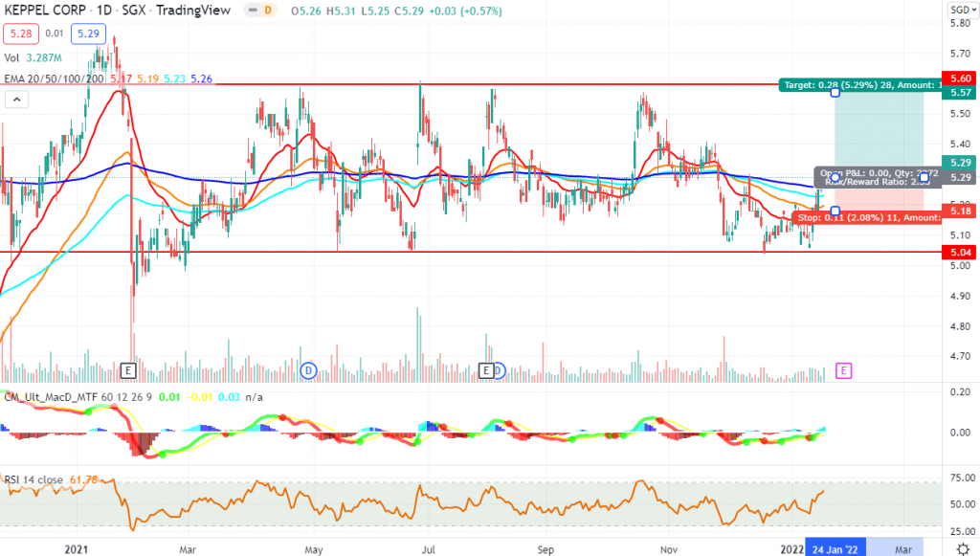Click the highlighted 24 Jan '22 date label
The height and width of the screenshot is (556, 980).
[x=835, y=549]
